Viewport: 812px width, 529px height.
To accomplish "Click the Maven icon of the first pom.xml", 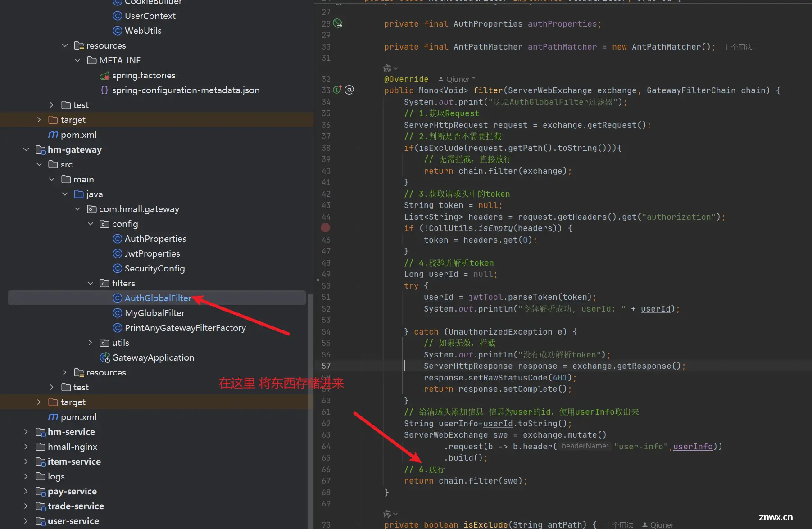I will tap(53, 135).
